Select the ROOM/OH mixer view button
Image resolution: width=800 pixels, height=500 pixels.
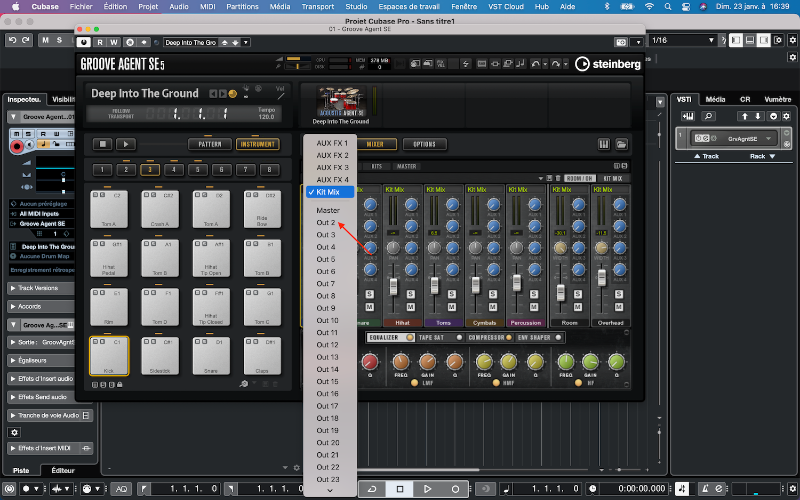[580, 178]
